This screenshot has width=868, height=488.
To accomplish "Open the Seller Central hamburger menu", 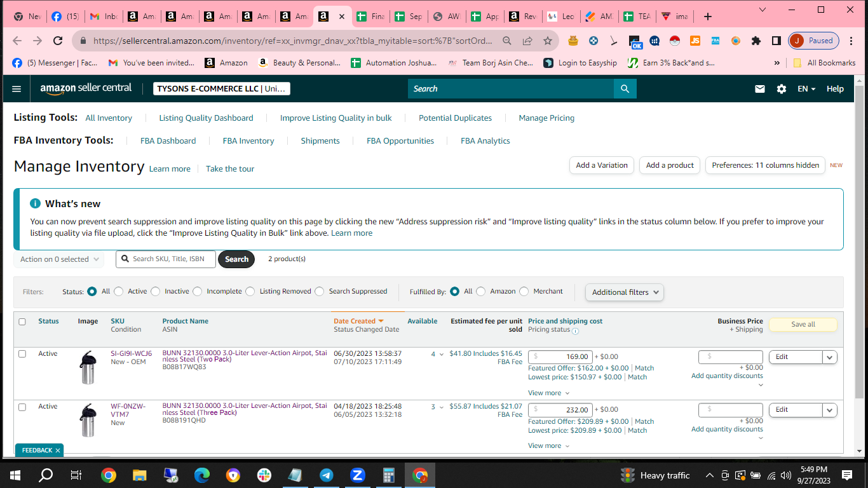I will click(17, 89).
